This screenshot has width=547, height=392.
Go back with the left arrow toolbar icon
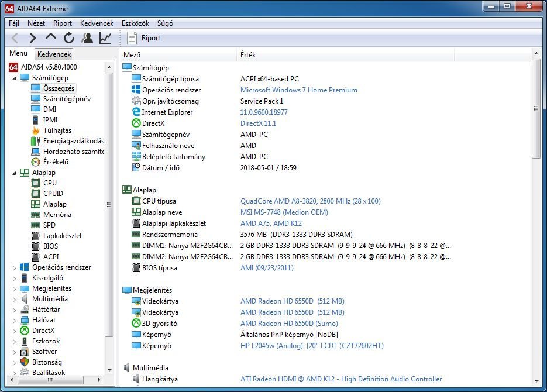(15, 37)
